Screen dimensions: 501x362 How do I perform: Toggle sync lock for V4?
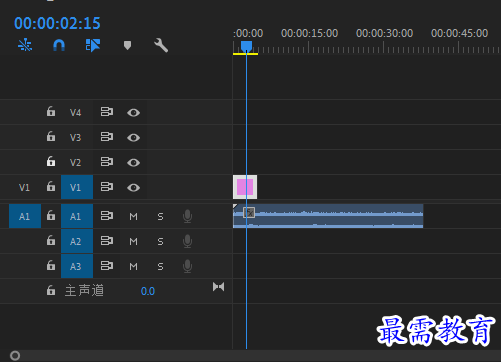coord(107,112)
